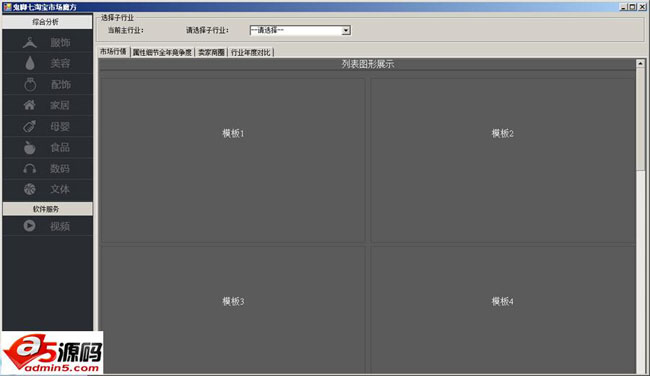Maximize the window
This screenshot has width=650, height=376.
[x=633, y=7]
